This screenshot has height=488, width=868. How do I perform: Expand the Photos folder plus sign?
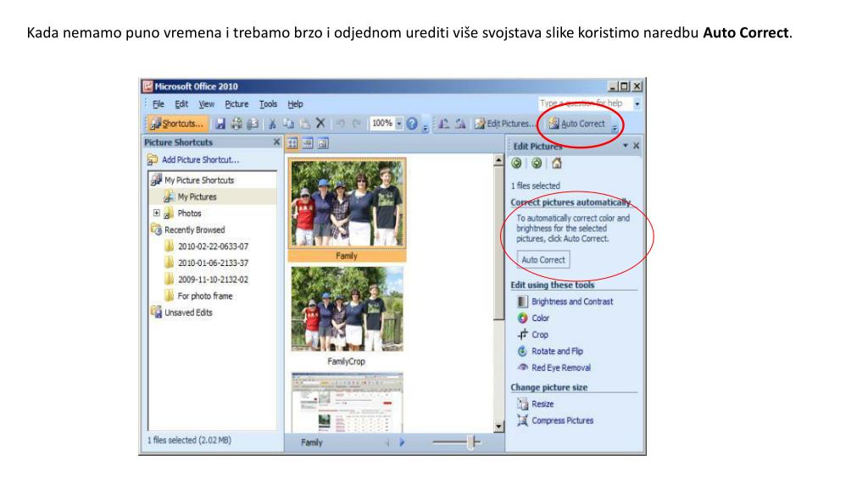pos(157,213)
